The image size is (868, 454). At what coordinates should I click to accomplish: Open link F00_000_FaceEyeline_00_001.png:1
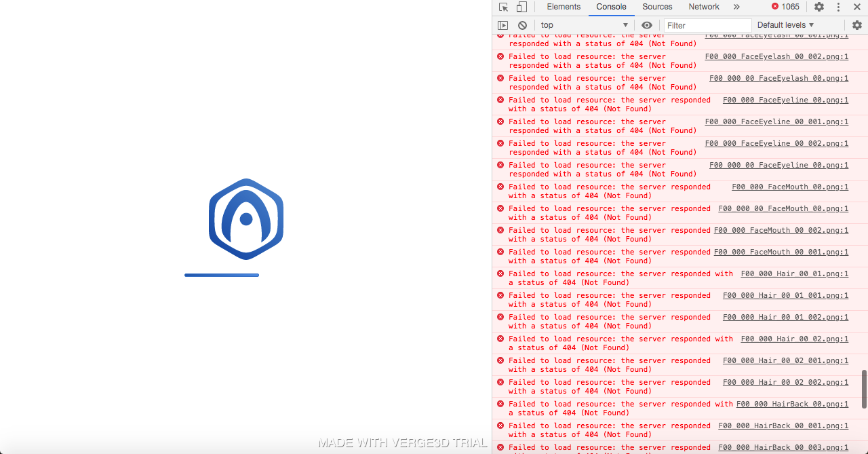pos(776,121)
